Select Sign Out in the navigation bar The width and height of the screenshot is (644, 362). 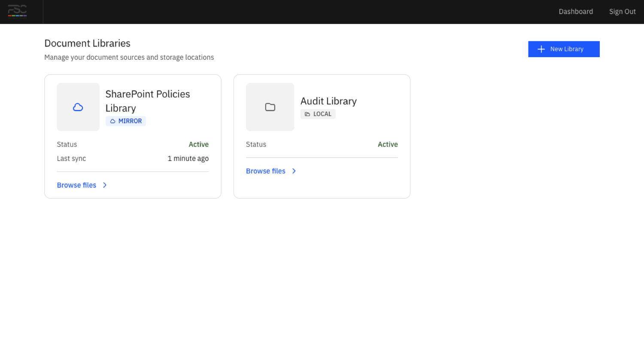(x=622, y=12)
